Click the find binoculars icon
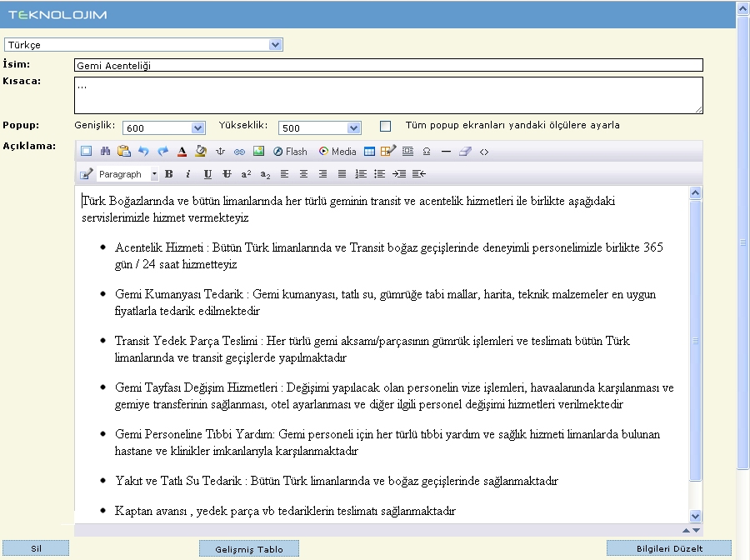 click(105, 152)
